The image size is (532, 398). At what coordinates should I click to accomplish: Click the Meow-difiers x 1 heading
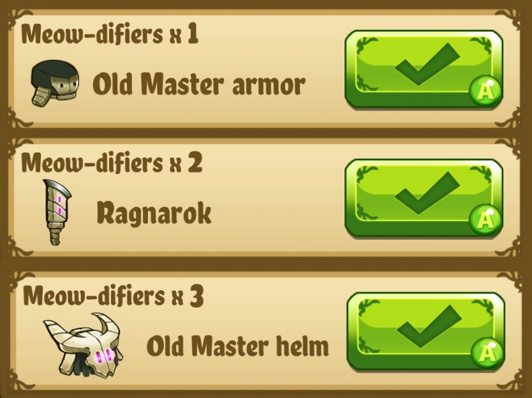110,34
